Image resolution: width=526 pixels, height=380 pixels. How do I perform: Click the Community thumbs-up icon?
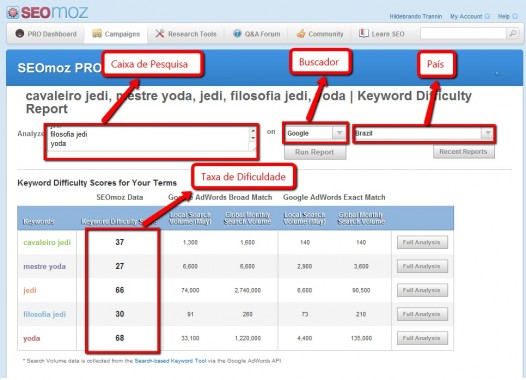click(x=301, y=34)
